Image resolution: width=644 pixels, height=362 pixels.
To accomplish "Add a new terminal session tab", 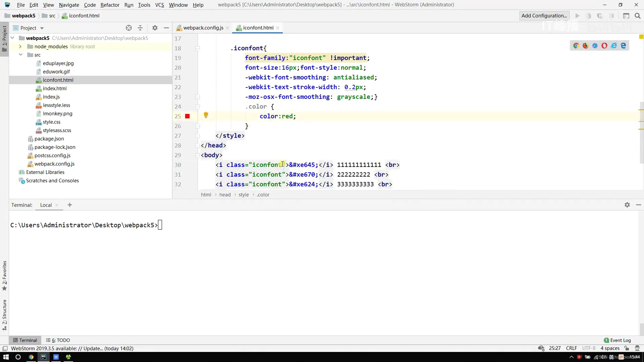I will [70, 205].
